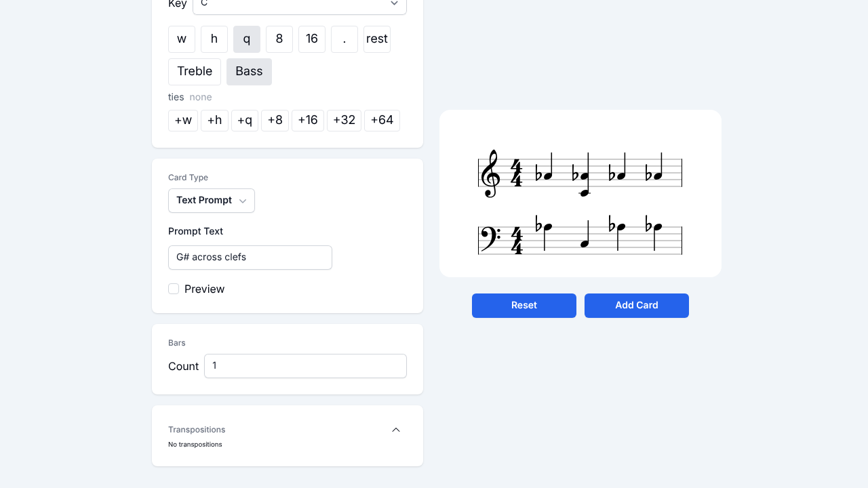Select the whole note duration button
868x488 pixels.
coord(182,39)
